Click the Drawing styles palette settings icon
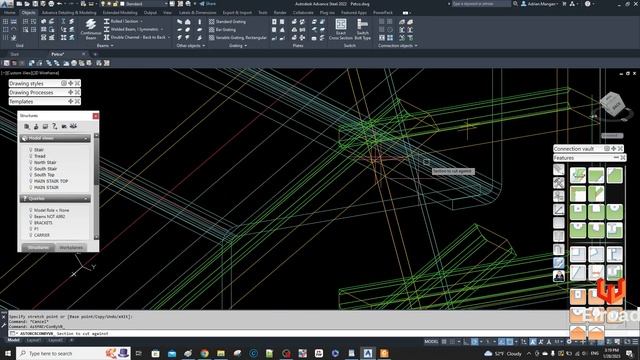This screenshot has height=360, width=640. 64,83
